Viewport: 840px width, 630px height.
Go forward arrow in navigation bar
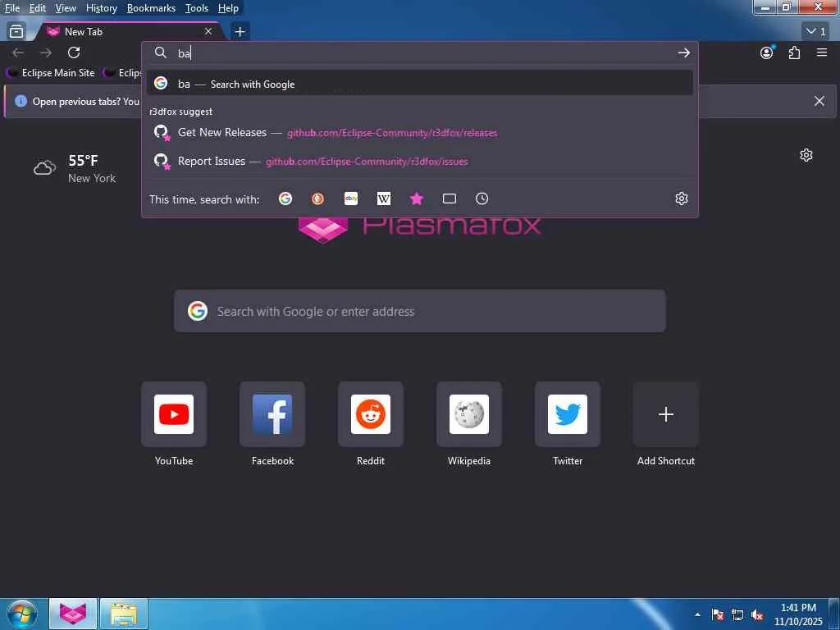coord(46,52)
